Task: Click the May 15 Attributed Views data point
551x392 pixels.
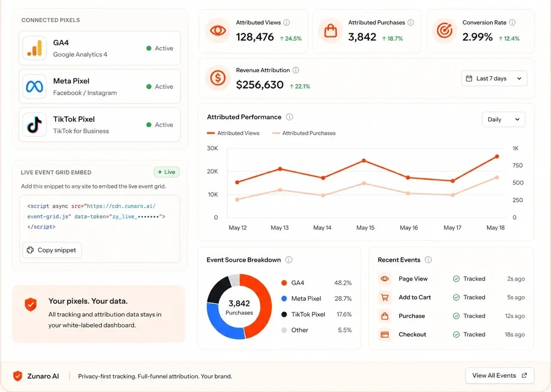Action: point(364,161)
